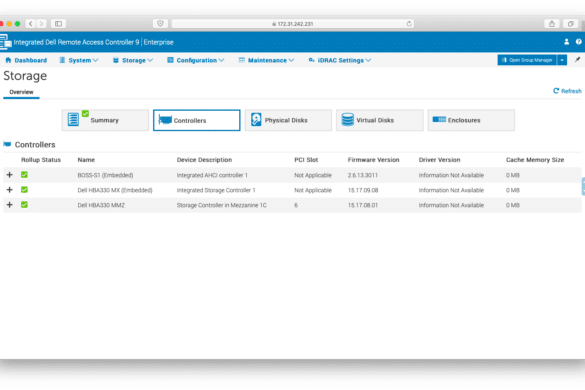Image resolution: width=585 pixels, height=390 pixels.
Task: Click the Configuration menu icon
Action: (x=170, y=60)
